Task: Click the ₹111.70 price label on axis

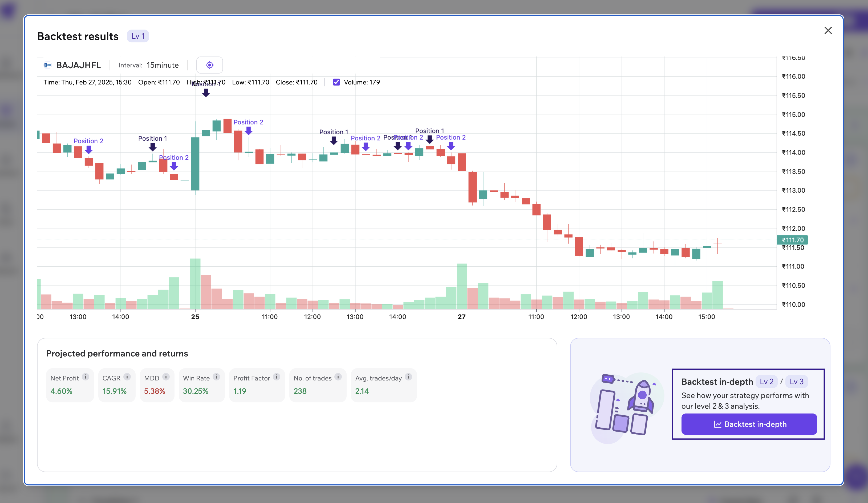Action: (x=792, y=240)
